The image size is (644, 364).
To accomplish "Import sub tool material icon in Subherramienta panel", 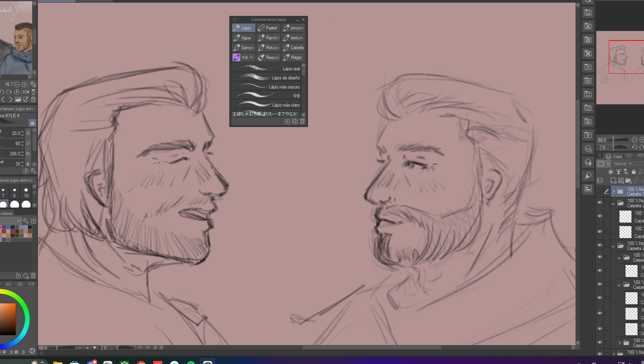I will point(287,121).
